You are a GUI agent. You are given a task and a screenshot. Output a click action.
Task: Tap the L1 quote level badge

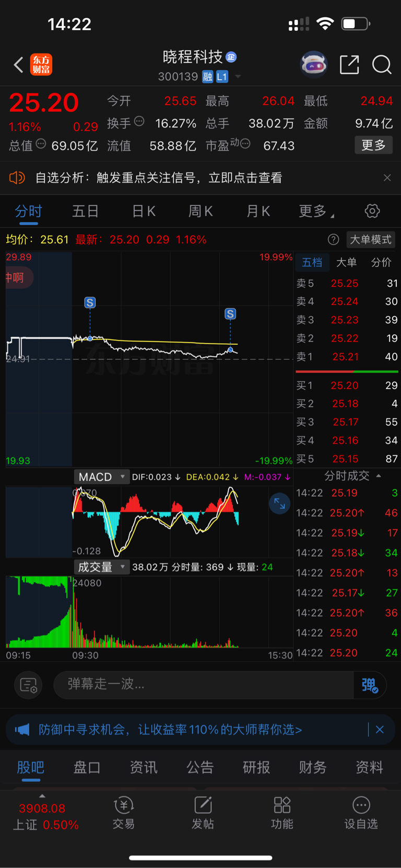222,77
